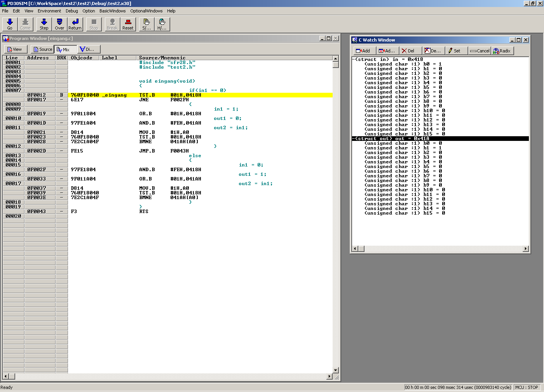The height and width of the screenshot is (392, 544).
Task: Open the Environment menu
Action: coord(49,11)
